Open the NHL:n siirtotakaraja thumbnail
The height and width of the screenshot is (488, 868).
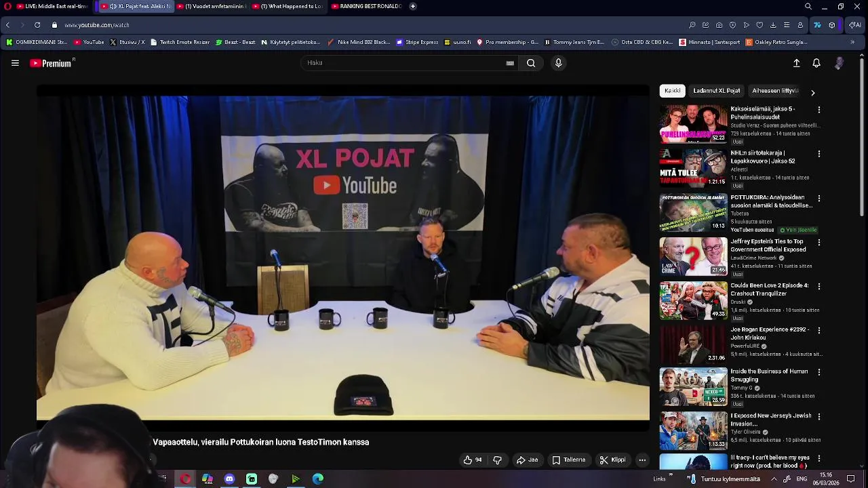(x=693, y=168)
